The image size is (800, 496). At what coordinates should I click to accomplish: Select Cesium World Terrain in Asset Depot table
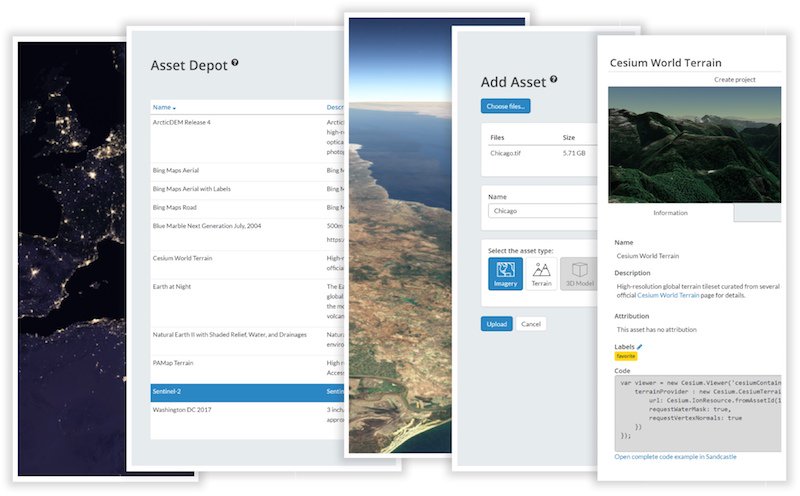pos(247,264)
